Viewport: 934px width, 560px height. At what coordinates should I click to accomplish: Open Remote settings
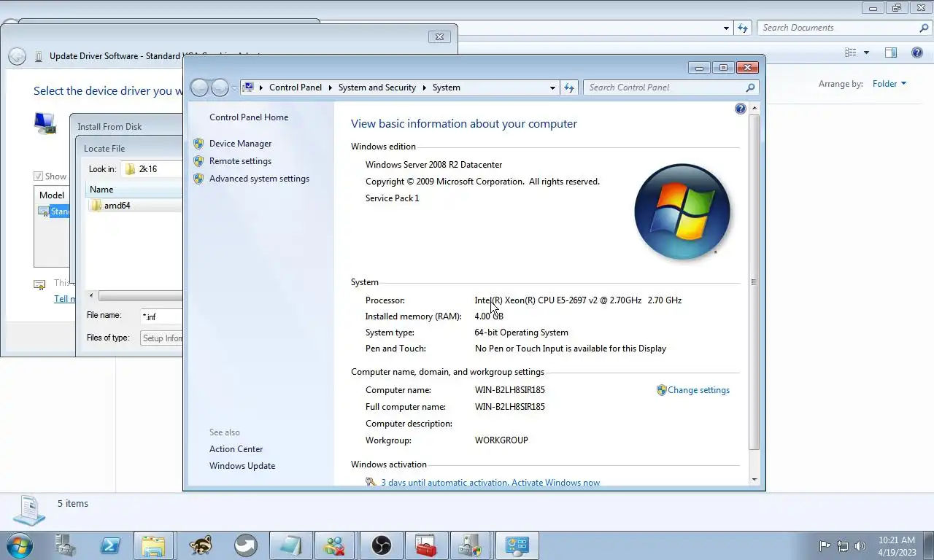pyautogui.click(x=240, y=161)
